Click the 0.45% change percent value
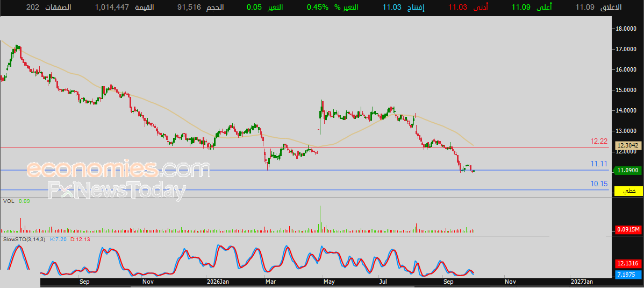Image resolution: width=644 pixels, height=288 pixels. pos(318,8)
